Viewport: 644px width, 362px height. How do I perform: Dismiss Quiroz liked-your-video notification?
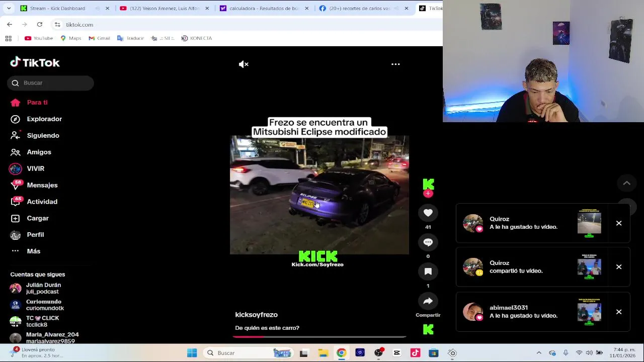pyautogui.click(x=619, y=223)
